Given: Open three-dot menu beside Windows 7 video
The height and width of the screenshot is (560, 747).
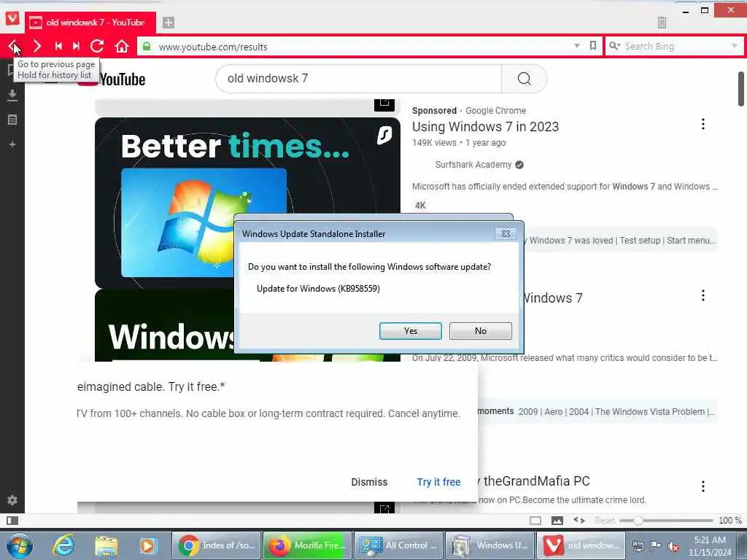Looking at the screenshot, I should pos(703,296).
